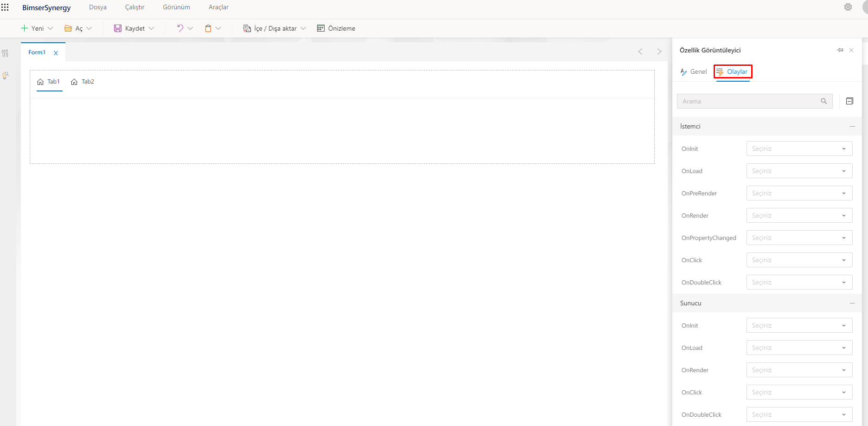Click the OnPropertyChanged label
This screenshot has width=868, height=426.
[x=709, y=238]
